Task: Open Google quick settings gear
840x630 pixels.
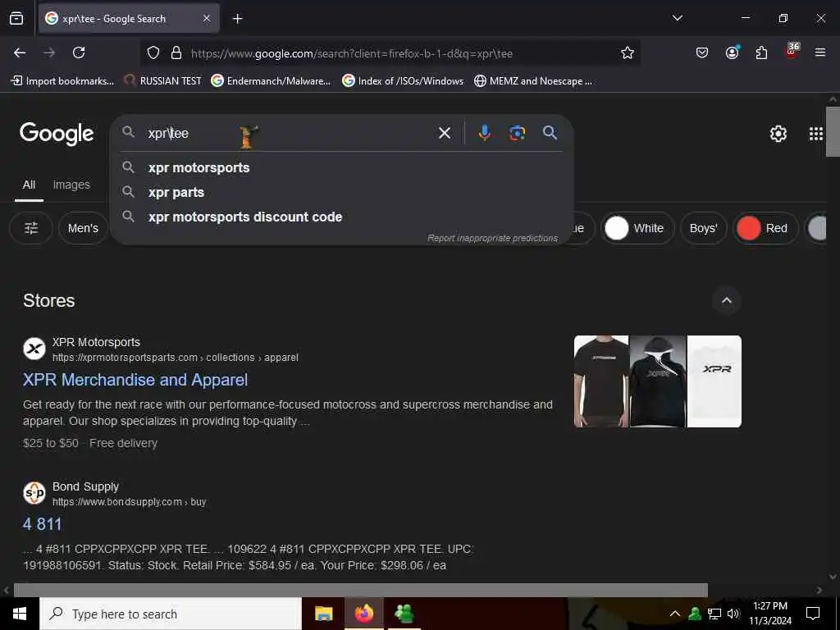Action: click(x=778, y=134)
